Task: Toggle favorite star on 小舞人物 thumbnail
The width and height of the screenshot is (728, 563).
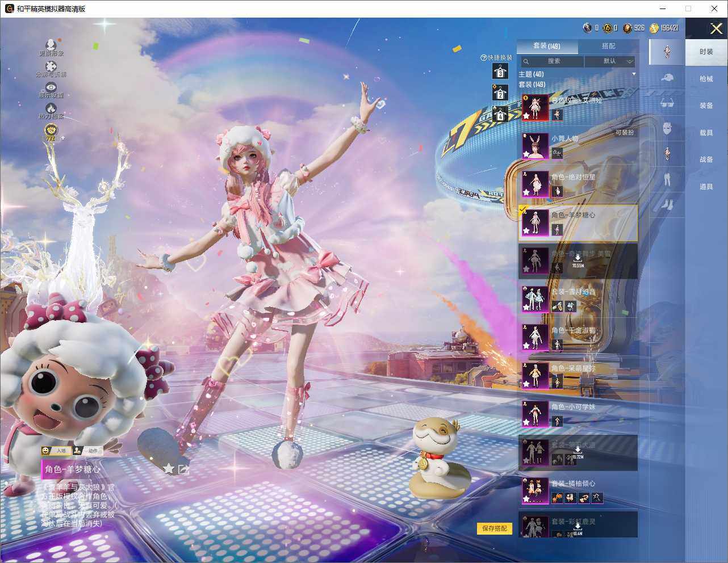Action: (x=526, y=154)
